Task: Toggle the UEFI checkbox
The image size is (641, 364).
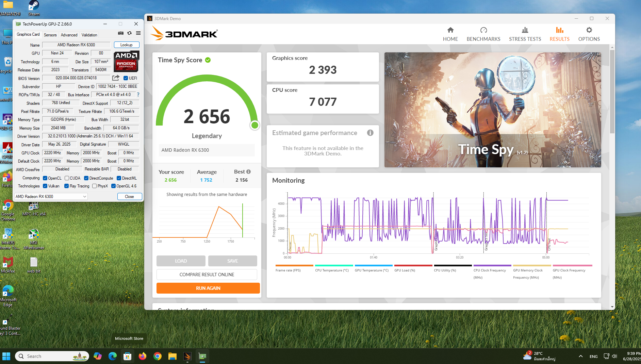Action: tap(126, 78)
